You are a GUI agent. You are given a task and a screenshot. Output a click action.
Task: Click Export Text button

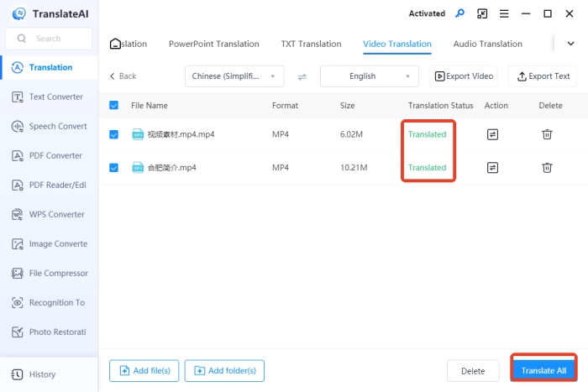pos(543,76)
